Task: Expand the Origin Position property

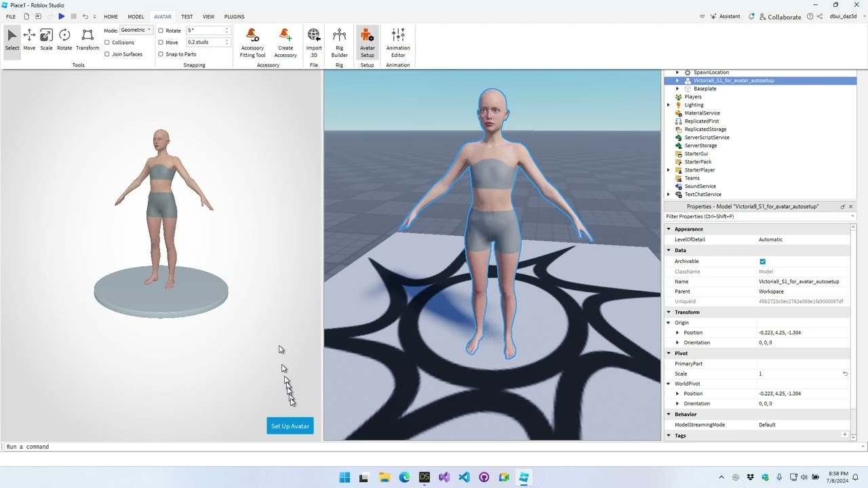Action: pyautogui.click(x=677, y=332)
